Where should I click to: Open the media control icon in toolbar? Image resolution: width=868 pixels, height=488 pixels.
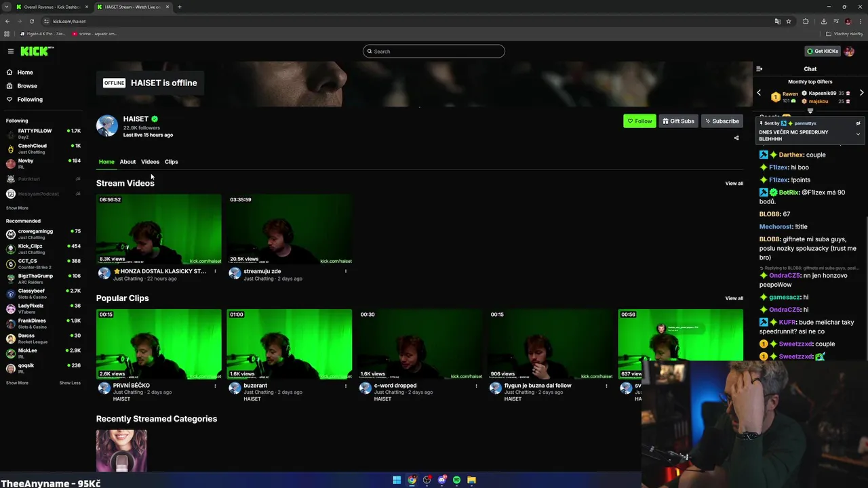point(835,21)
